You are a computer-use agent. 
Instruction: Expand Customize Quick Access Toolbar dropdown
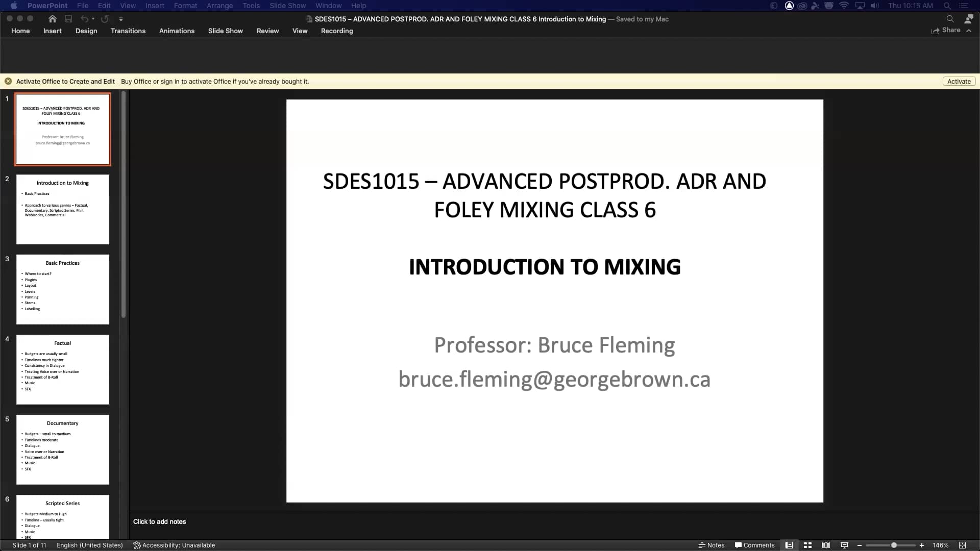point(121,19)
